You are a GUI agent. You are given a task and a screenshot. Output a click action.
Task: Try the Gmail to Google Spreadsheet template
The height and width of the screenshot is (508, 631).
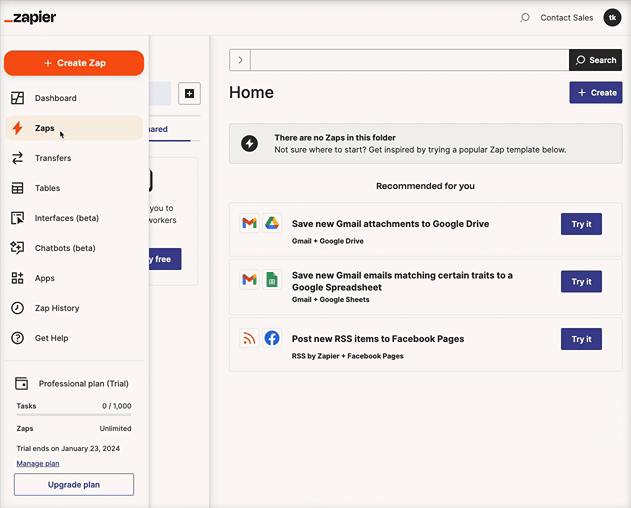pyautogui.click(x=581, y=281)
